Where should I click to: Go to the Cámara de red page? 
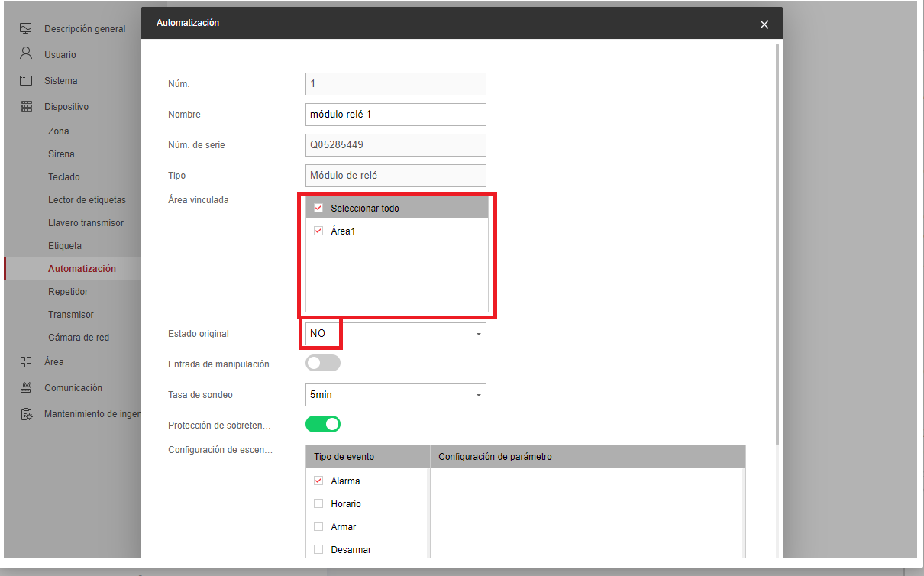79,338
